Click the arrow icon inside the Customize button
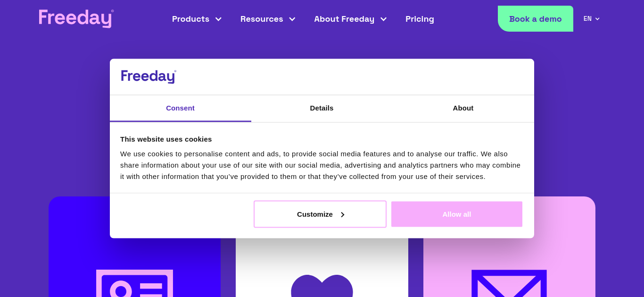 pos(343,214)
